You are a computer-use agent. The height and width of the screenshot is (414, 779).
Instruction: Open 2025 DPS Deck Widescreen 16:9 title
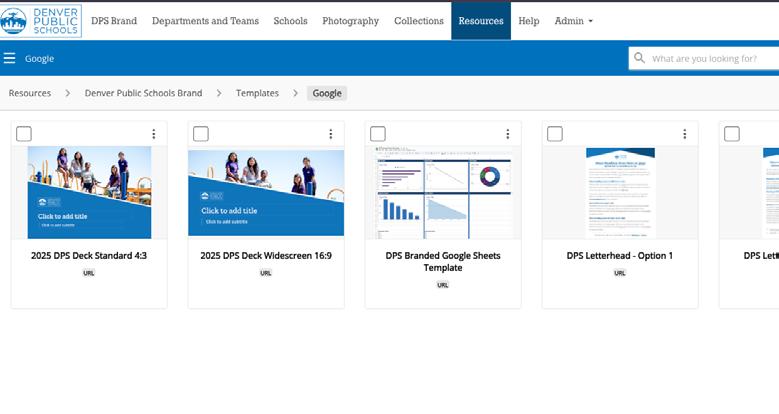point(266,255)
